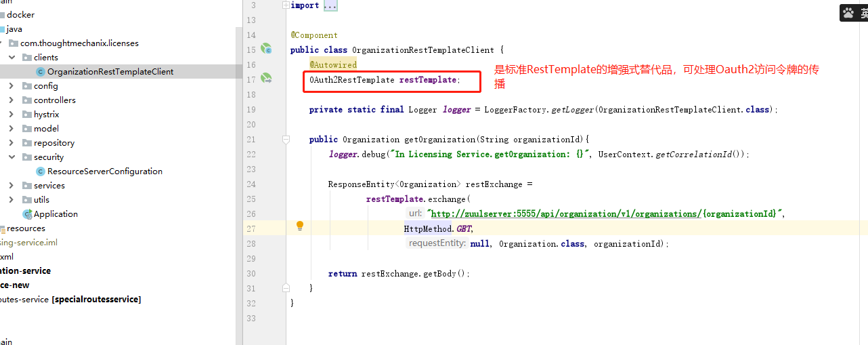Select the specialroutesservice module row

click(70, 300)
